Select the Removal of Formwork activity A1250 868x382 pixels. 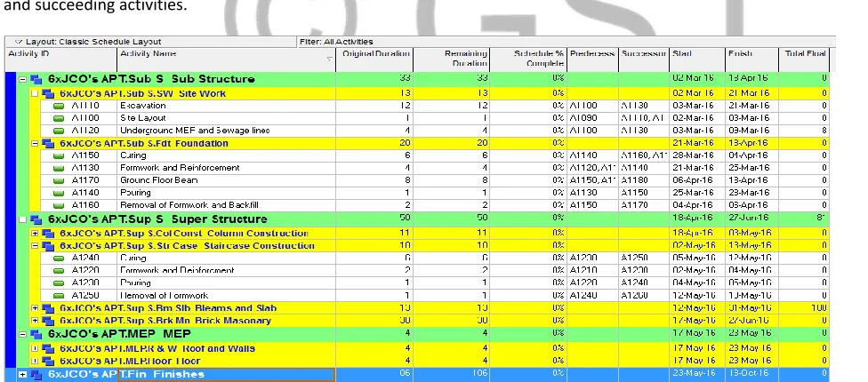click(x=165, y=296)
